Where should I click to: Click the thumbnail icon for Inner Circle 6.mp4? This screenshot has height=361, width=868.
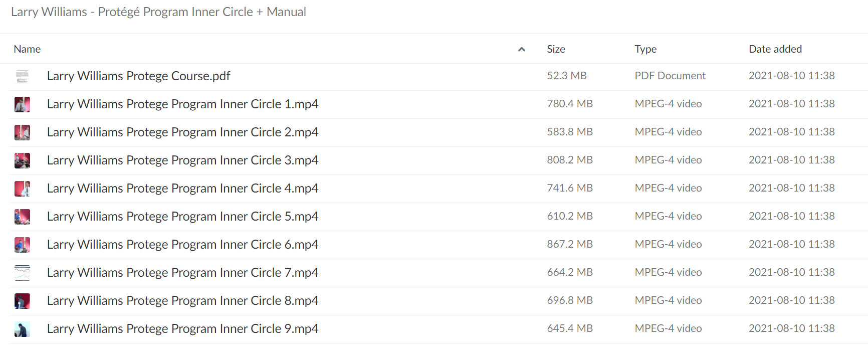click(x=22, y=245)
